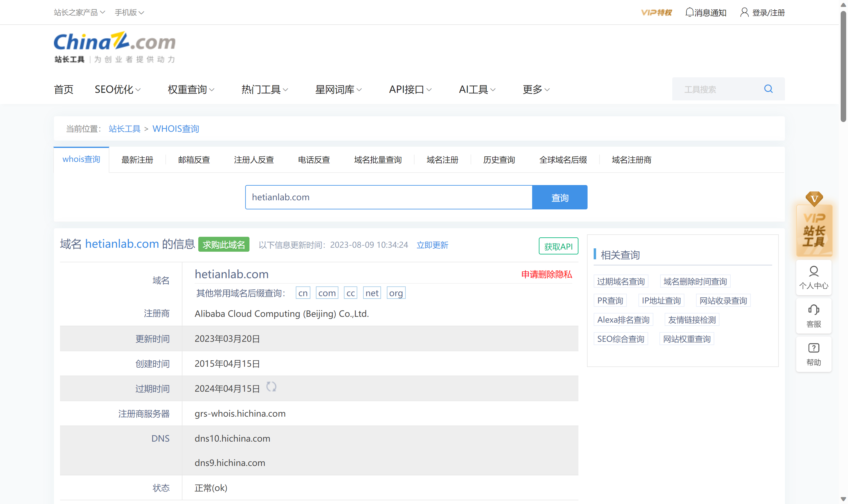Expand the 站长之家产品 dropdown
Image resolution: width=848 pixels, height=504 pixels.
click(79, 12)
